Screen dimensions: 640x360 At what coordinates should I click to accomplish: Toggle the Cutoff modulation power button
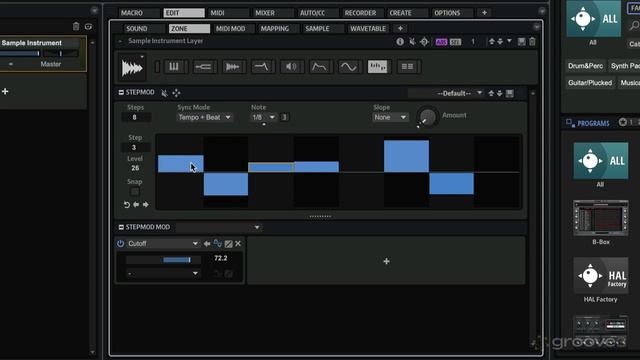[x=120, y=244]
